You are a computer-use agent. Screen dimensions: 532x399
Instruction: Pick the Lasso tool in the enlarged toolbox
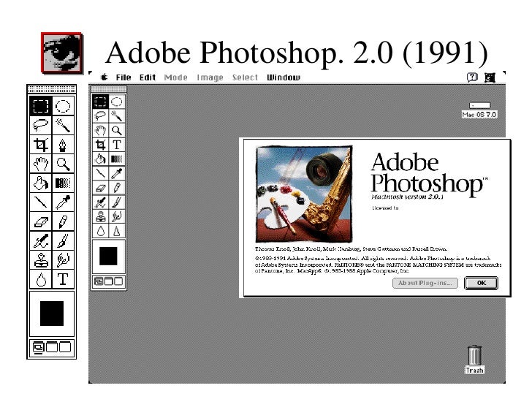pos(41,126)
